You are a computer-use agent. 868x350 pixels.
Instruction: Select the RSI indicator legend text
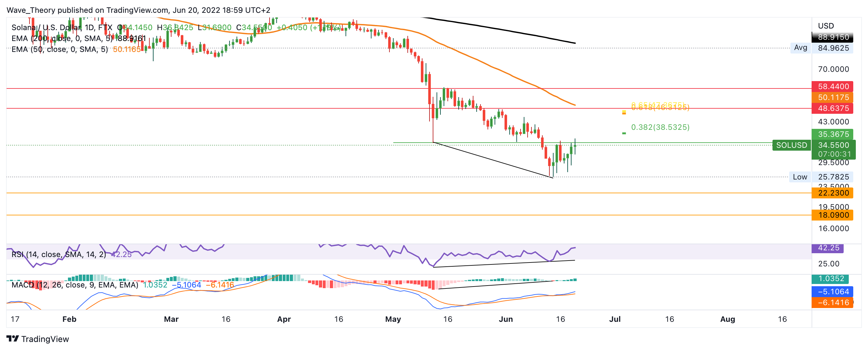point(58,254)
